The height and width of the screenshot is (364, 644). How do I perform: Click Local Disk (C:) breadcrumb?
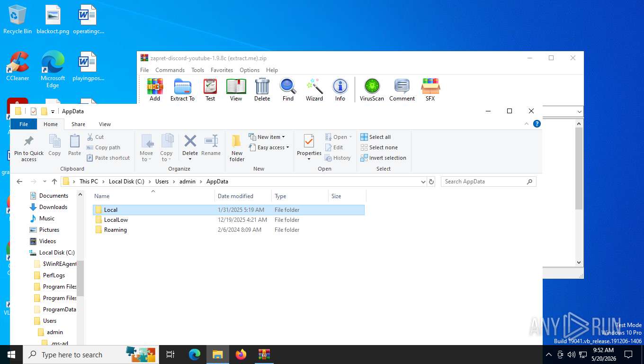[126, 182]
